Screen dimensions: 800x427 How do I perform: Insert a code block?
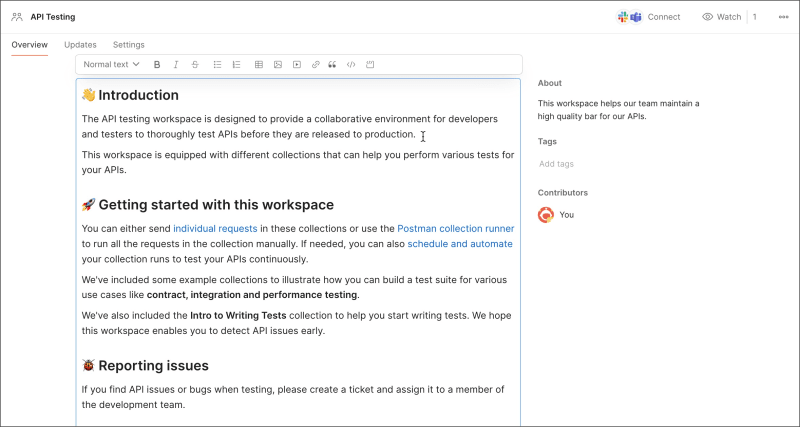370,65
